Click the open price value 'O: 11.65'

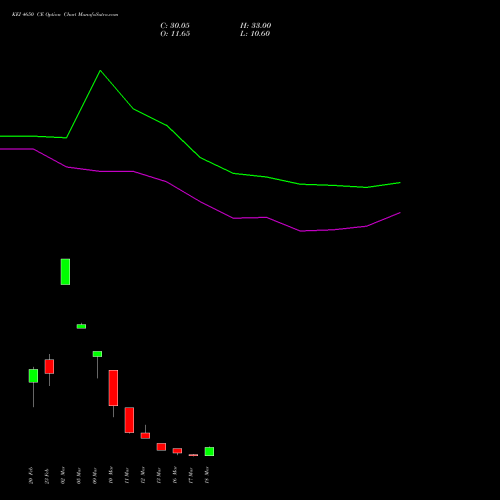[175, 34]
